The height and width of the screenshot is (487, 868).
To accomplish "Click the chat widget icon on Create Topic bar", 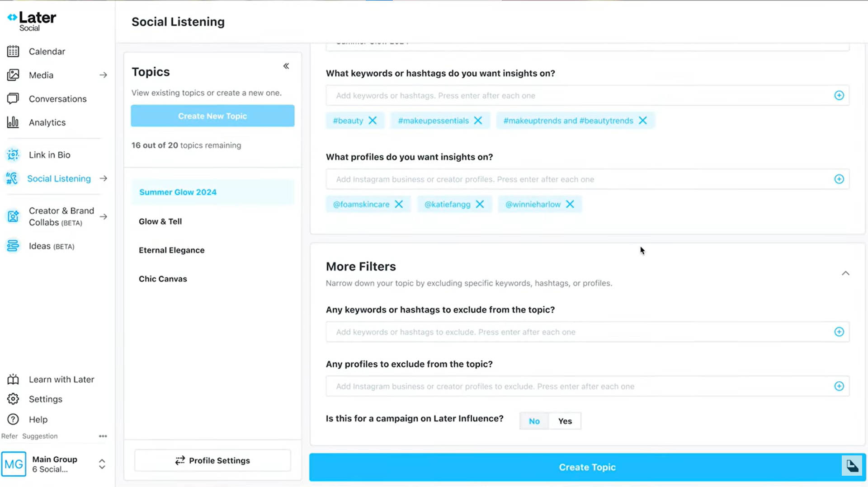I will (x=852, y=466).
